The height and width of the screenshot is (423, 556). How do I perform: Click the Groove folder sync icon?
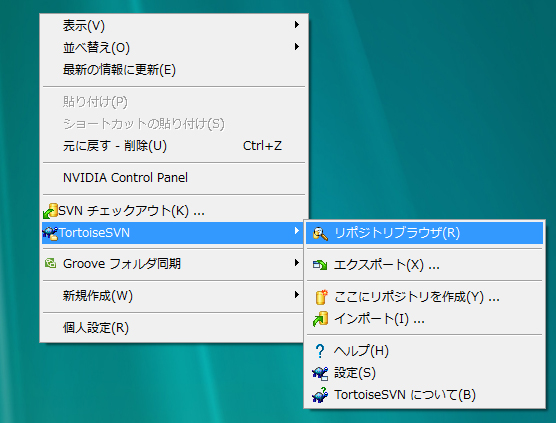(50, 263)
